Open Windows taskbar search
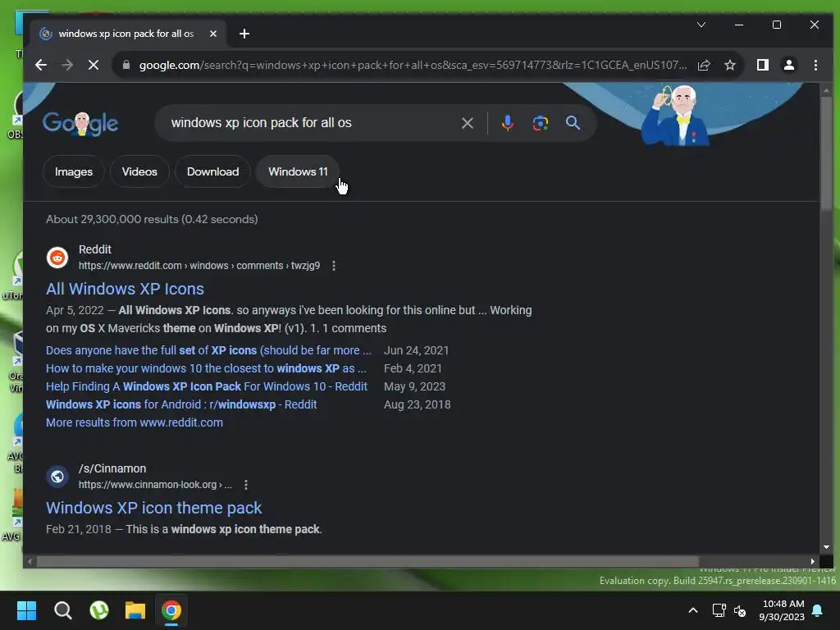Image resolution: width=840 pixels, height=630 pixels. coord(62,610)
